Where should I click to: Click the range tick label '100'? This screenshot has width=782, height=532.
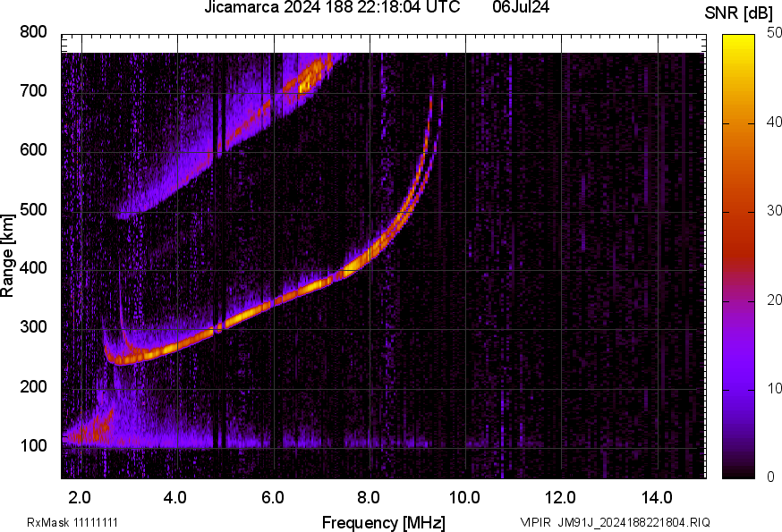[33, 445]
